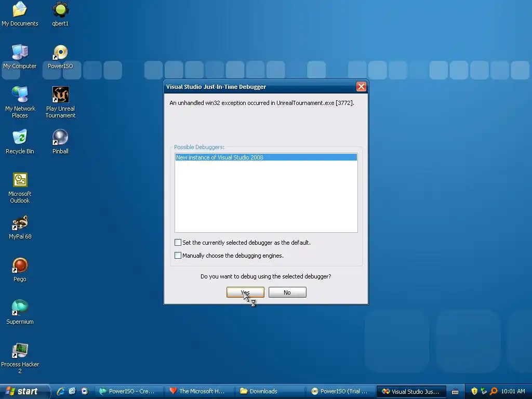Select the Microsoft Outlook desktop icon
The height and width of the screenshot is (399, 532).
(x=20, y=188)
